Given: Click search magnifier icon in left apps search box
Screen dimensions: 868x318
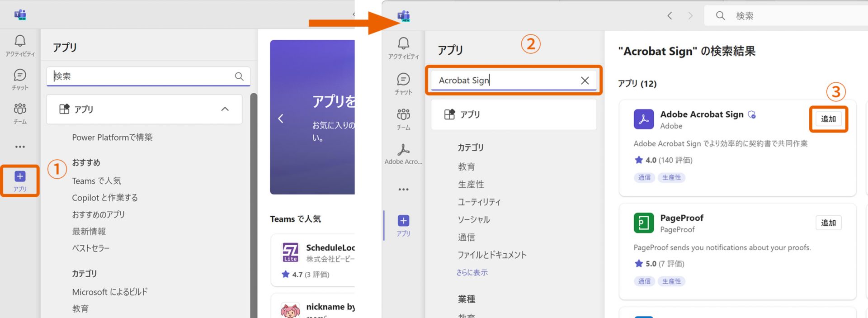Looking at the screenshot, I should [239, 76].
